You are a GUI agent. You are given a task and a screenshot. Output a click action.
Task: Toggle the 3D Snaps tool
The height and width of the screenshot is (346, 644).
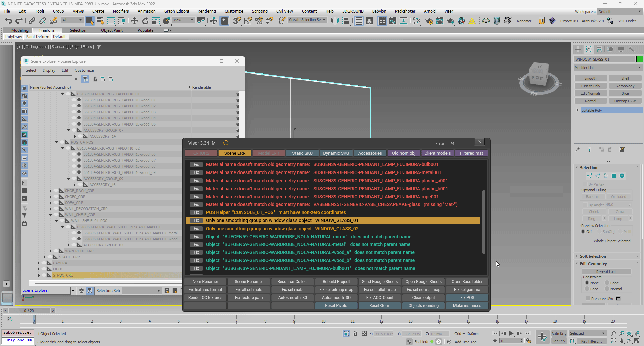237,21
